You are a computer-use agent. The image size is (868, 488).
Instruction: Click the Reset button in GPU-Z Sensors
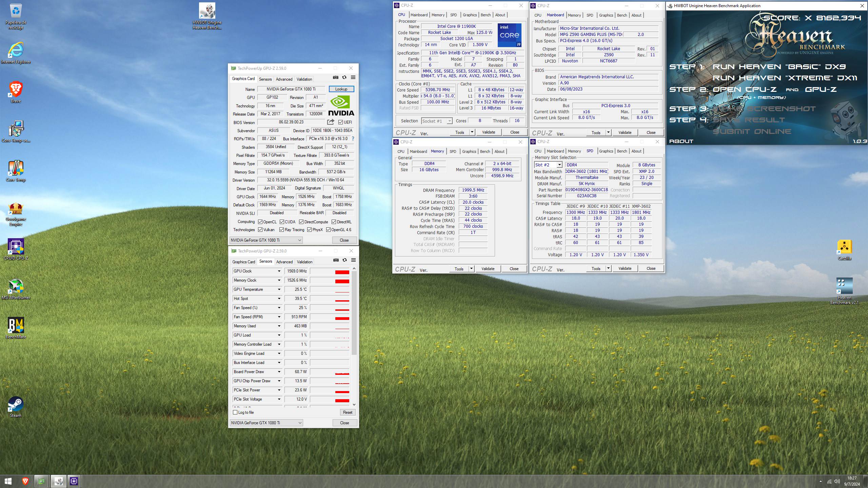(348, 412)
